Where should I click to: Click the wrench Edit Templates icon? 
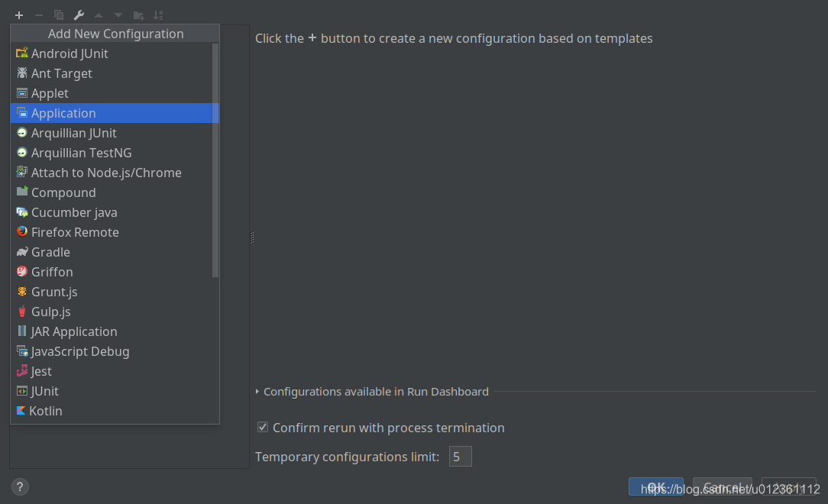[79, 15]
